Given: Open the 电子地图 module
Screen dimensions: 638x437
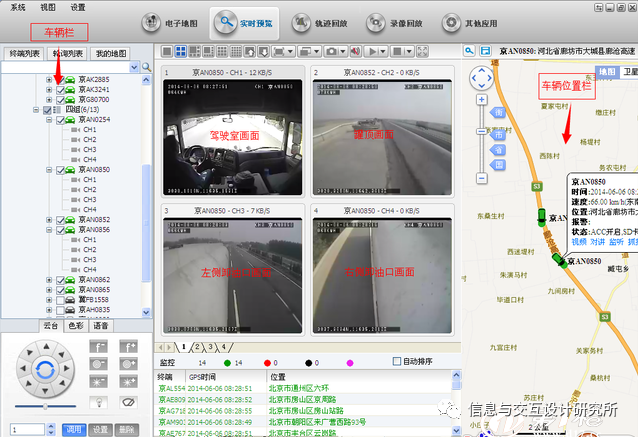Looking at the screenshot, I should [169, 23].
